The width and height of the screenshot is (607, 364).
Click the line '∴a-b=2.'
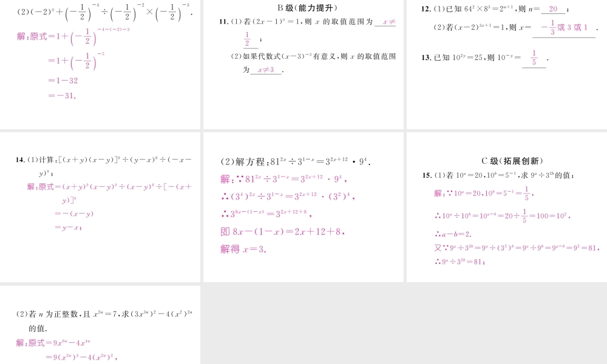coord(453,234)
